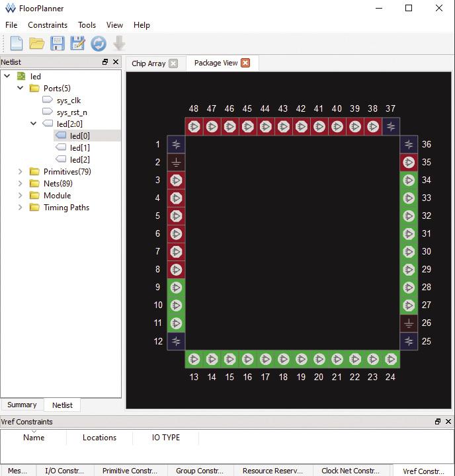Float the Vref Constraints panel
This screenshot has width=455, height=476.
[438, 421]
